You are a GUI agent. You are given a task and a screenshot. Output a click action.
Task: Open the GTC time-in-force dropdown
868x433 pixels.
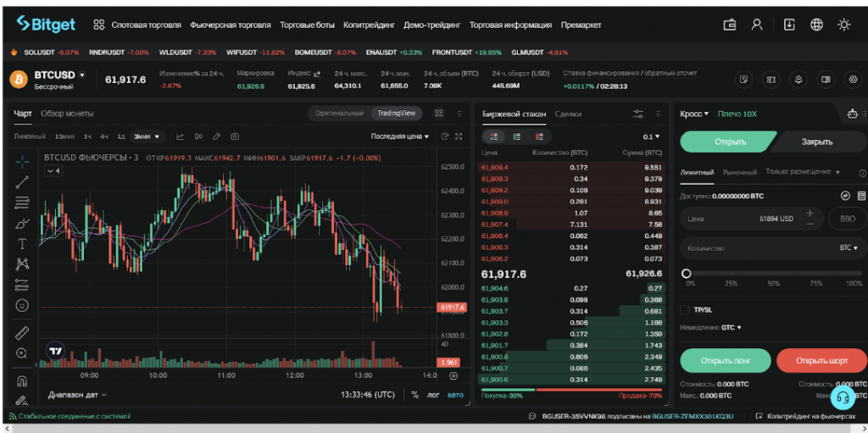click(731, 328)
